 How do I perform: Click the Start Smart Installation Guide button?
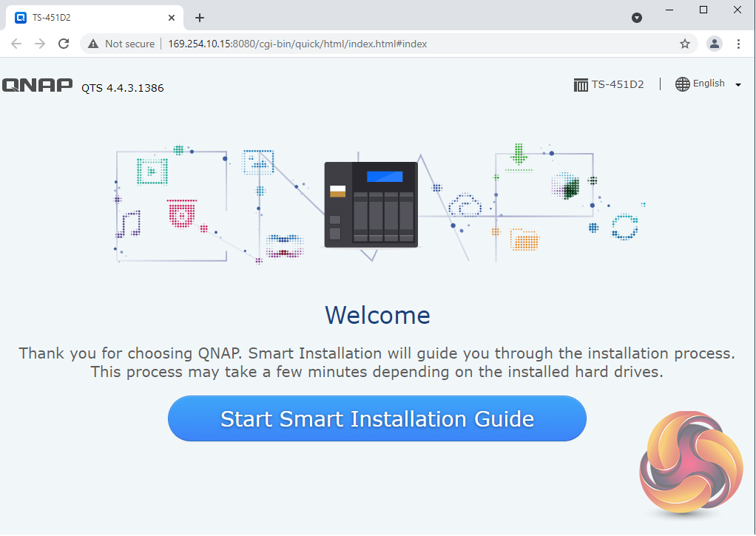tap(377, 418)
